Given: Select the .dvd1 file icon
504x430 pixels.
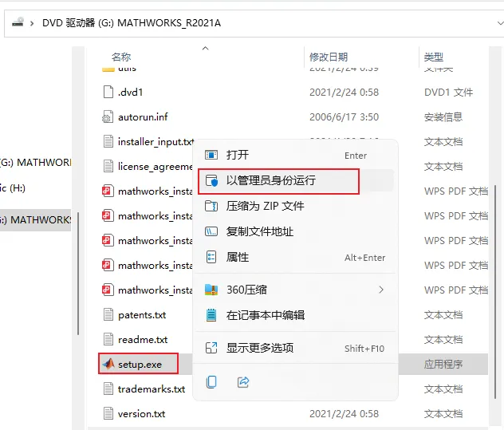Looking at the screenshot, I should (108, 92).
